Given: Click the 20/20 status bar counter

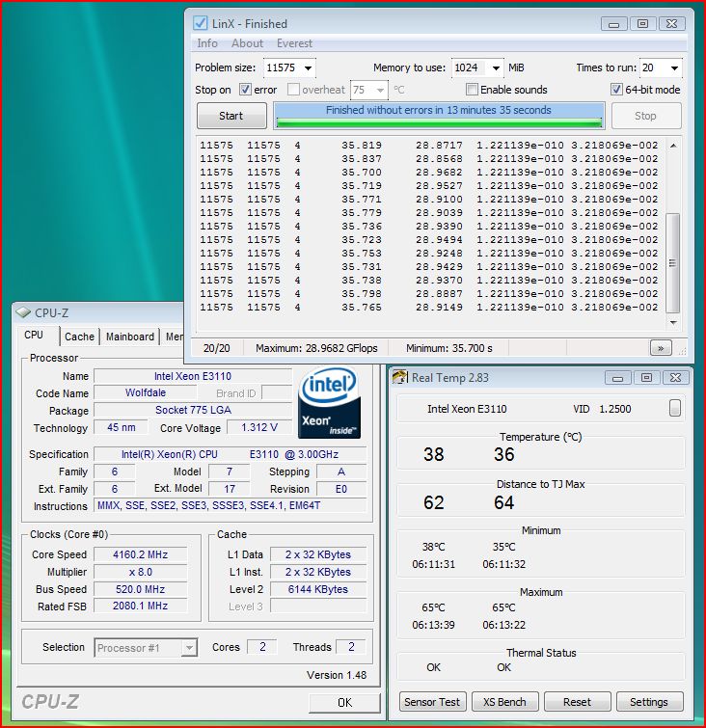Looking at the screenshot, I should click(x=216, y=348).
